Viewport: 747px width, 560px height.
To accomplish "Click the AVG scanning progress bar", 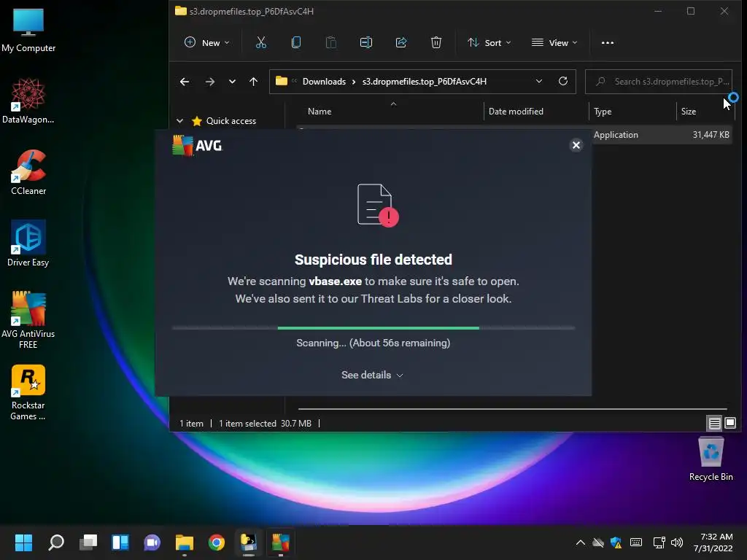I will (373, 328).
